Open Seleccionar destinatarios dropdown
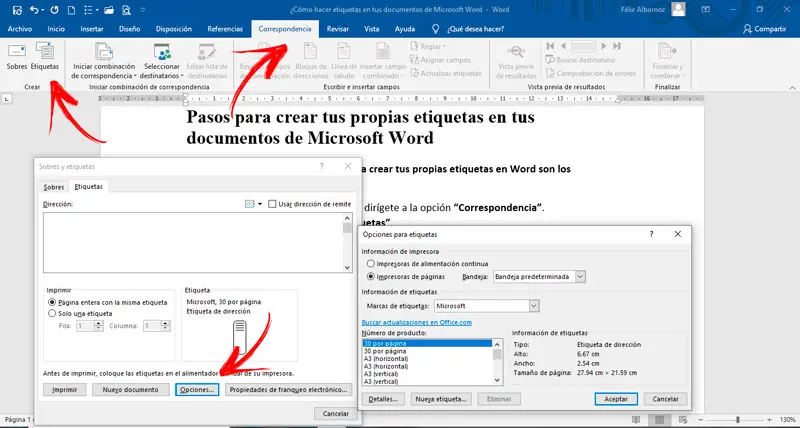This screenshot has width=800, height=428. point(162,59)
